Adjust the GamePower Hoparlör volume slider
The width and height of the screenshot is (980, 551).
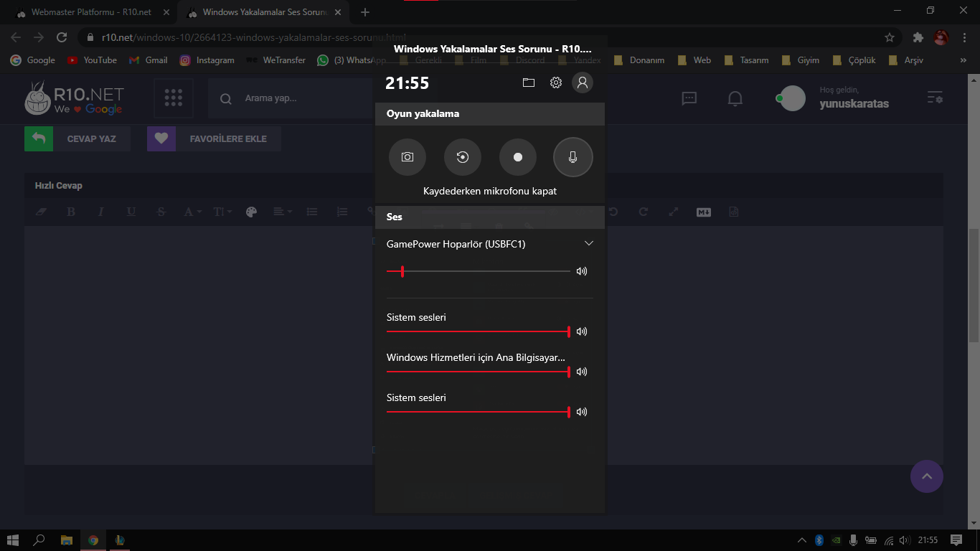[479, 271]
